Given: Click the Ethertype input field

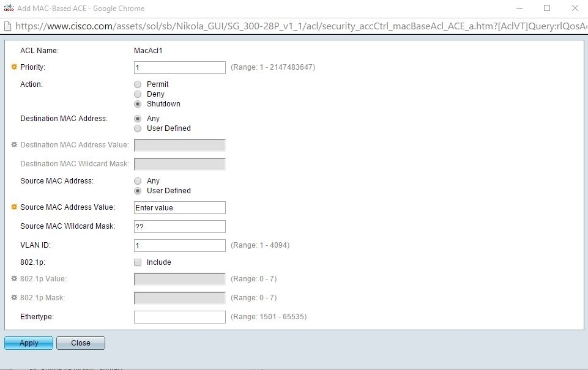Looking at the screenshot, I should pos(179,317).
